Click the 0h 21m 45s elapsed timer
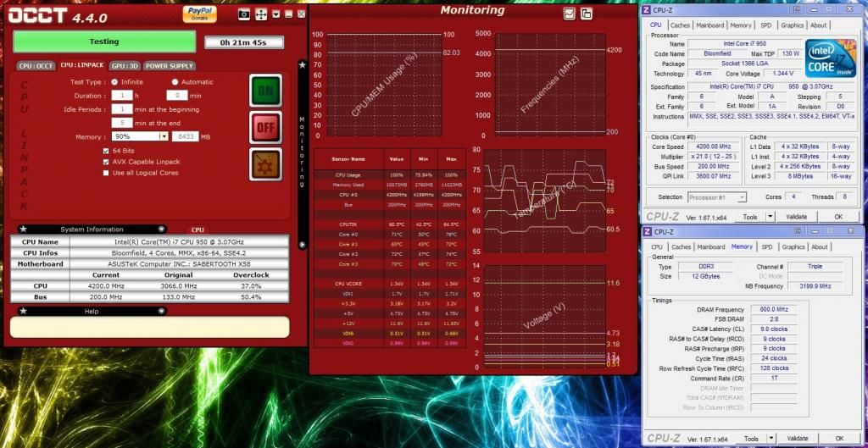Viewport: 868px width, 448px height. coord(243,42)
